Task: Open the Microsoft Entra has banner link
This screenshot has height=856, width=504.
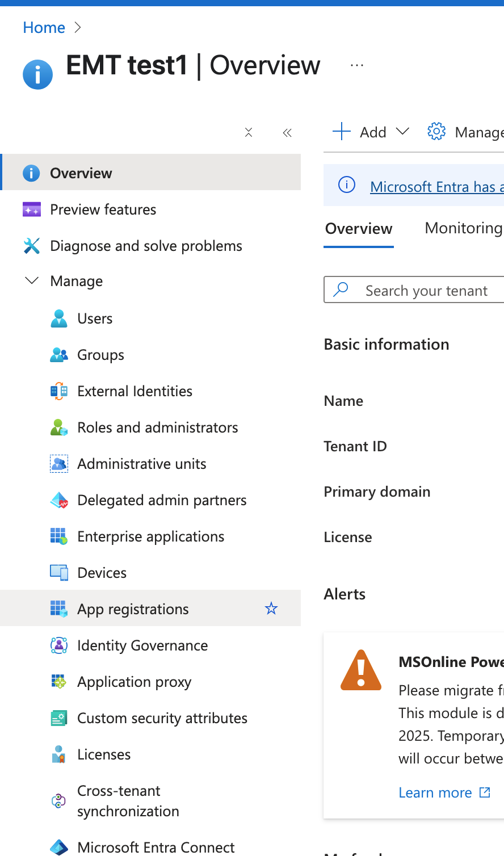Action: click(437, 187)
